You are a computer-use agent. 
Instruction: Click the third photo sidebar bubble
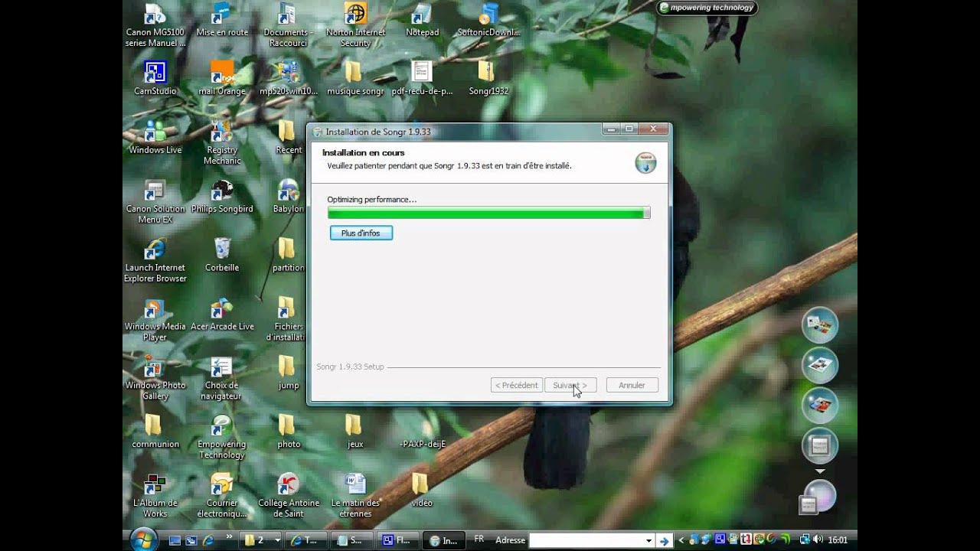tap(819, 405)
